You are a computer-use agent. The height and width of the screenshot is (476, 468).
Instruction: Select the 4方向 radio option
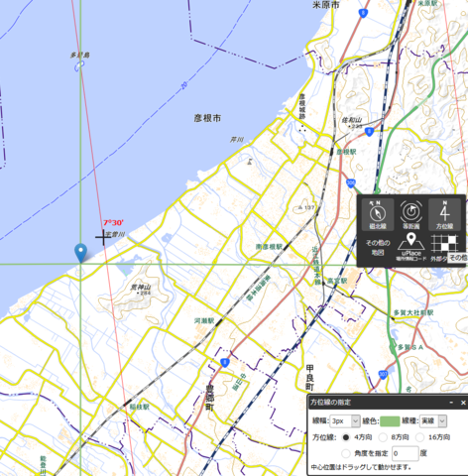346,437
